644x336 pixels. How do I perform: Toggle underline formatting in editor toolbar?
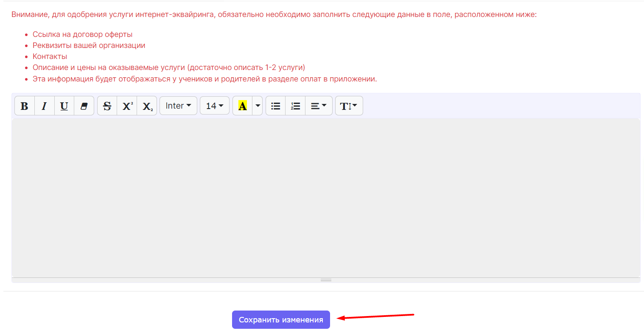64,106
